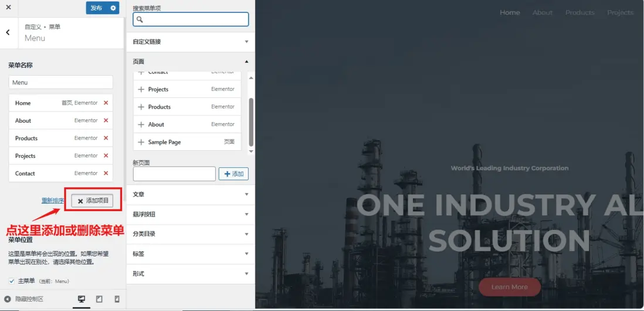Click the 重新排序 reorder link
The height and width of the screenshot is (311, 644).
53,201
